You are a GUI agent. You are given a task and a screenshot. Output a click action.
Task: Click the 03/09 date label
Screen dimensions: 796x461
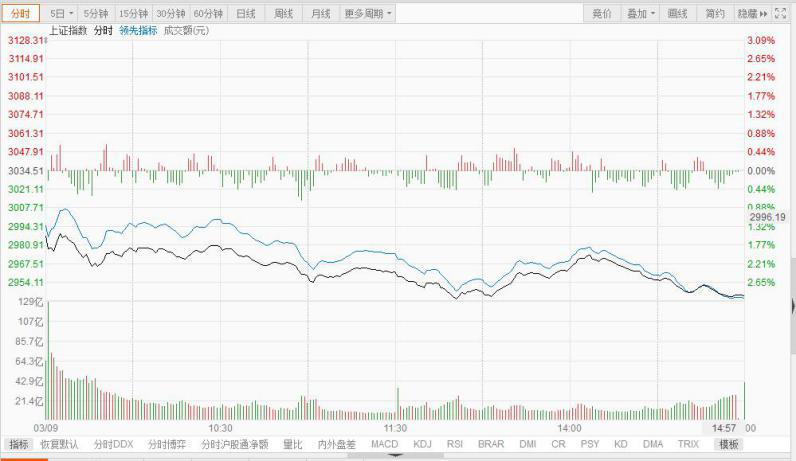[46, 428]
